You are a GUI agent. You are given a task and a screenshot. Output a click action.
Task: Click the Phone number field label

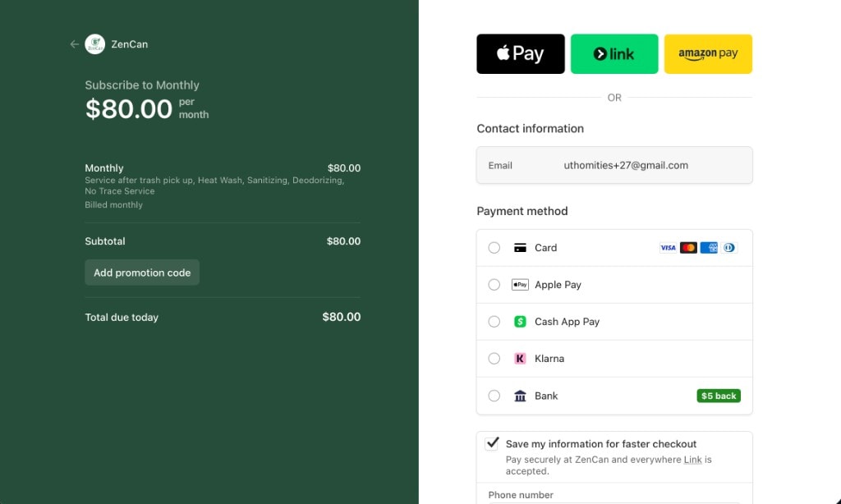coord(520,495)
